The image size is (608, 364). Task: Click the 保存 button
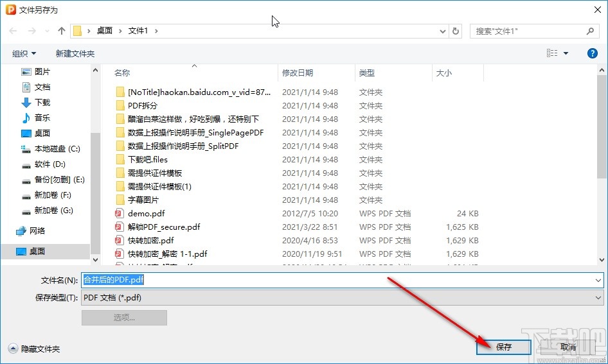(x=504, y=347)
